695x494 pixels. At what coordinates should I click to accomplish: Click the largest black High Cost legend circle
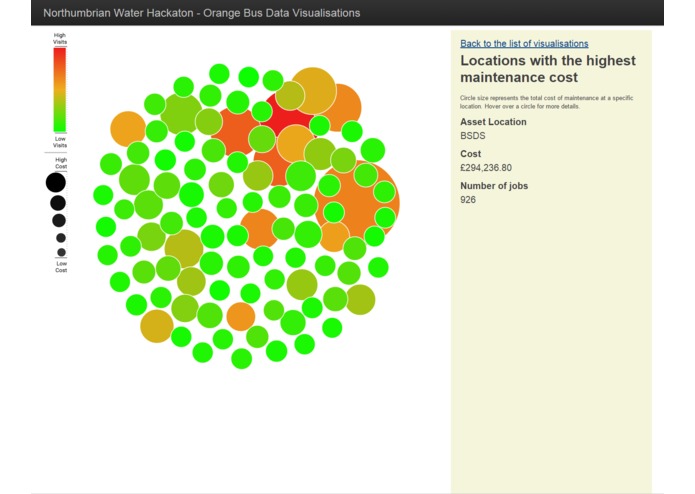coord(56,183)
